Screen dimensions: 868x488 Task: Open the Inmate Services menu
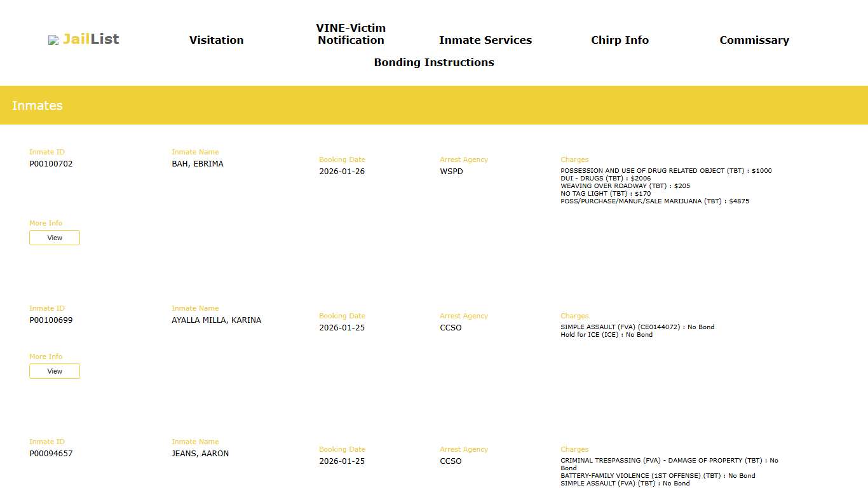(485, 40)
